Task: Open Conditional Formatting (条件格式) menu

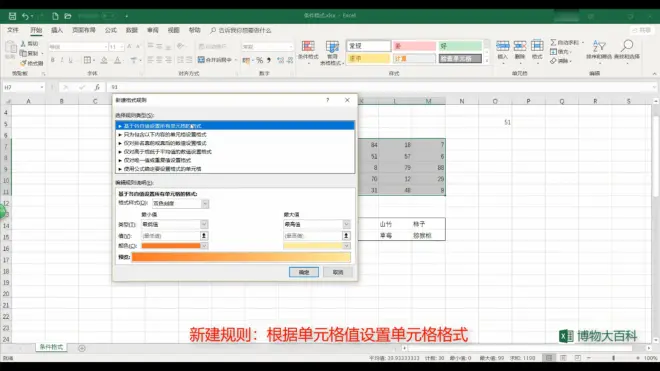Action: click(x=308, y=51)
